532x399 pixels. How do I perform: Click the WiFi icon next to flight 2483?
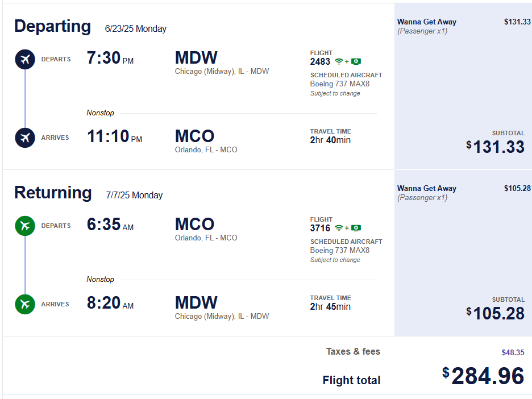click(339, 61)
